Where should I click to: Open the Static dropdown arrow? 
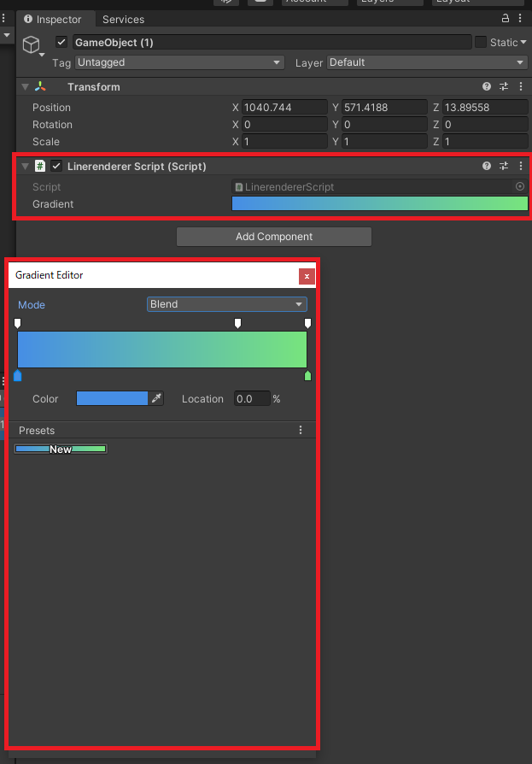tap(523, 43)
